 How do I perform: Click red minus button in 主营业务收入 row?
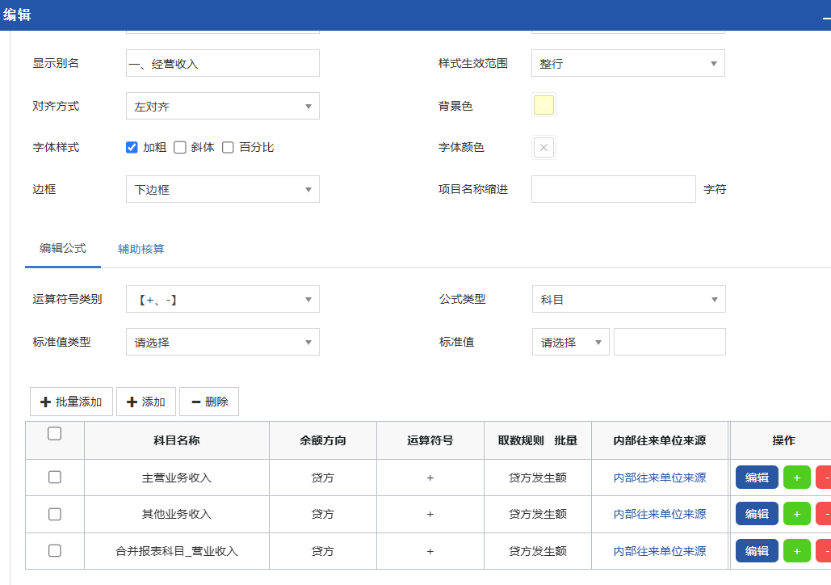click(824, 477)
